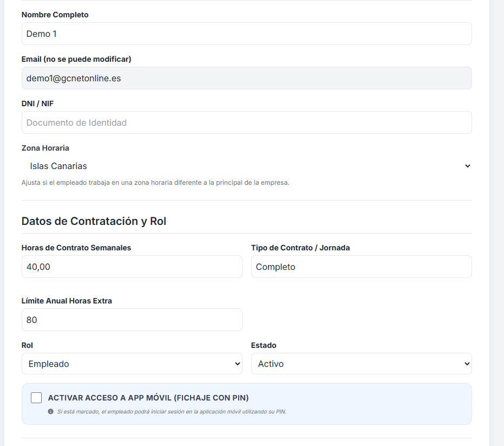Viewport: 504px width, 446px height.
Task: Click the 'DNI / NIF' label
Action: pyautogui.click(x=37, y=104)
